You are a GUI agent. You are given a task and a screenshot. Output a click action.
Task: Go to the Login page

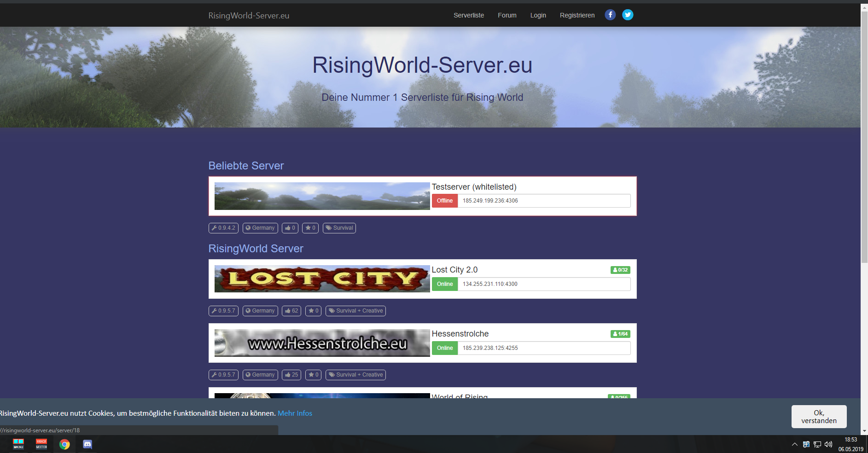pos(538,15)
